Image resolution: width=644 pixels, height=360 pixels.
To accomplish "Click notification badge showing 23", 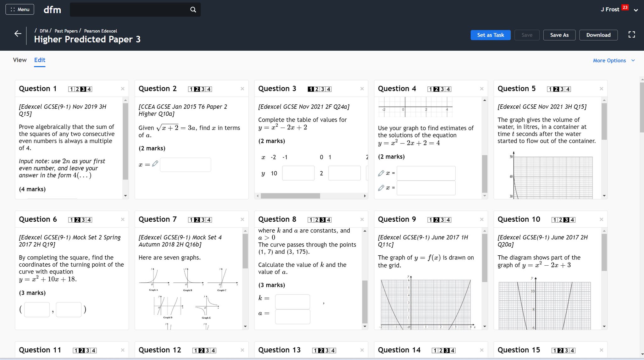I will pyautogui.click(x=625, y=7).
